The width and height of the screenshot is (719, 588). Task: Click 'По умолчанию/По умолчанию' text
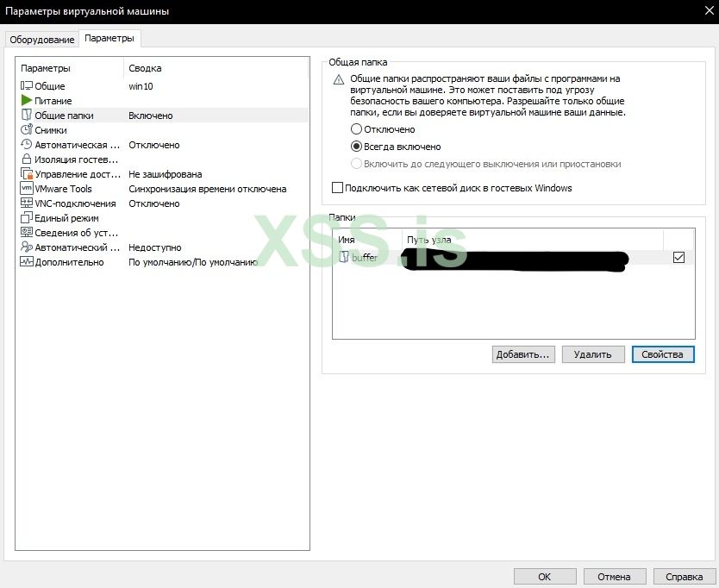tap(192, 262)
